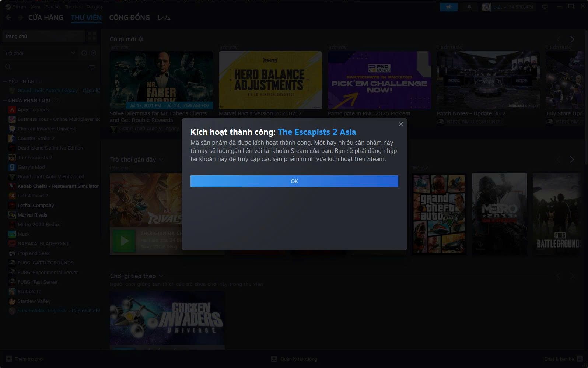Open the Có gì mới settings gear
This screenshot has width=588, height=368.
(x=141, y=39)
